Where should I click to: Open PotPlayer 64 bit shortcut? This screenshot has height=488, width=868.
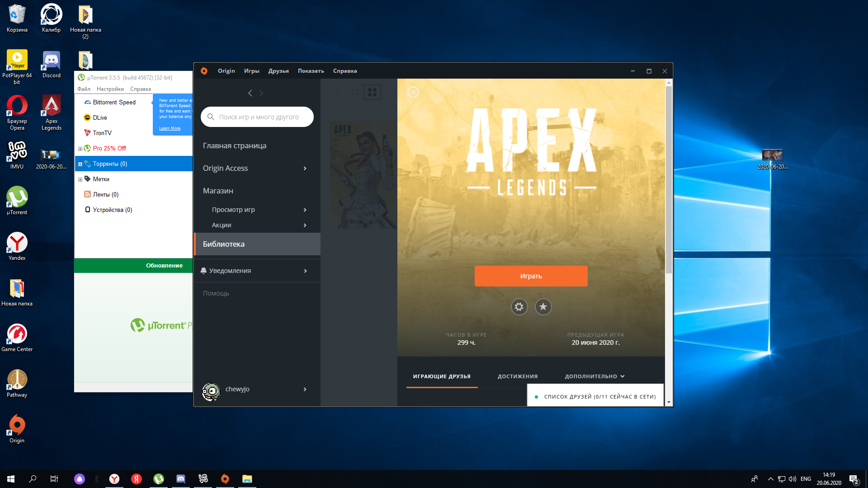(x=17, y=67)
